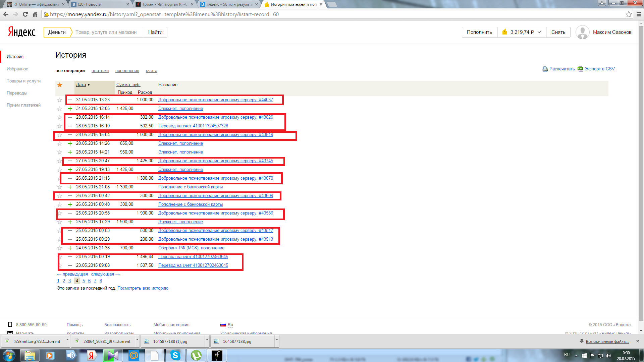
Task: Star the 27.05.2015 19:13 transaction
Action: [60, 170]
